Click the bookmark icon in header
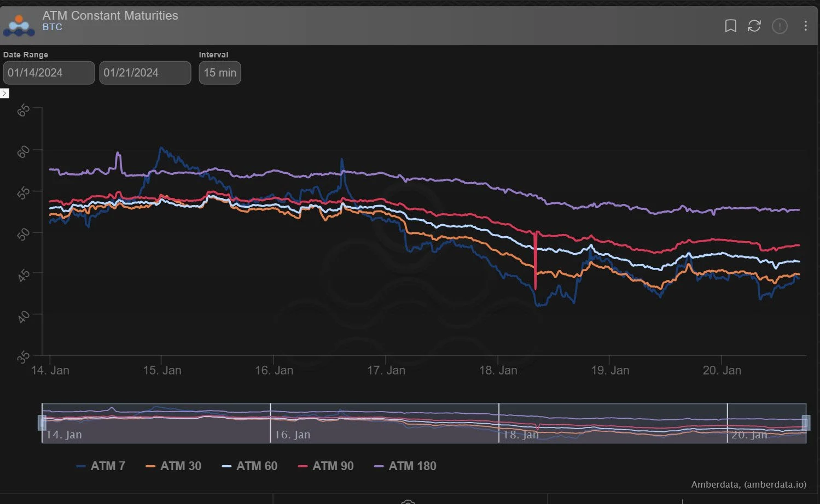 730,26
